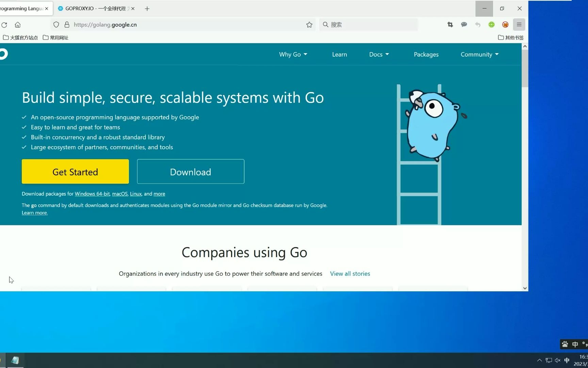Click the Download button
Viewport: 588px width, 368px height.
(191, 171)
